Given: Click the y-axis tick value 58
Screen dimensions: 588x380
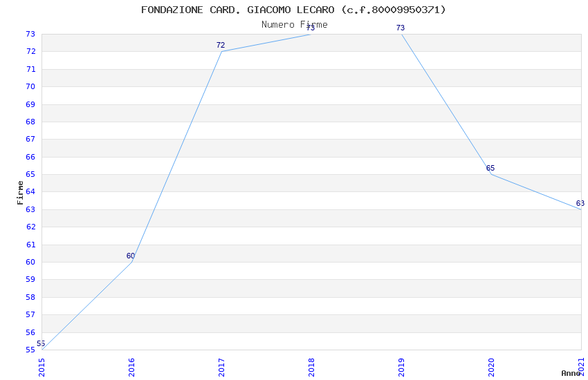Looking at the screenshot, I should coord(30,297).
